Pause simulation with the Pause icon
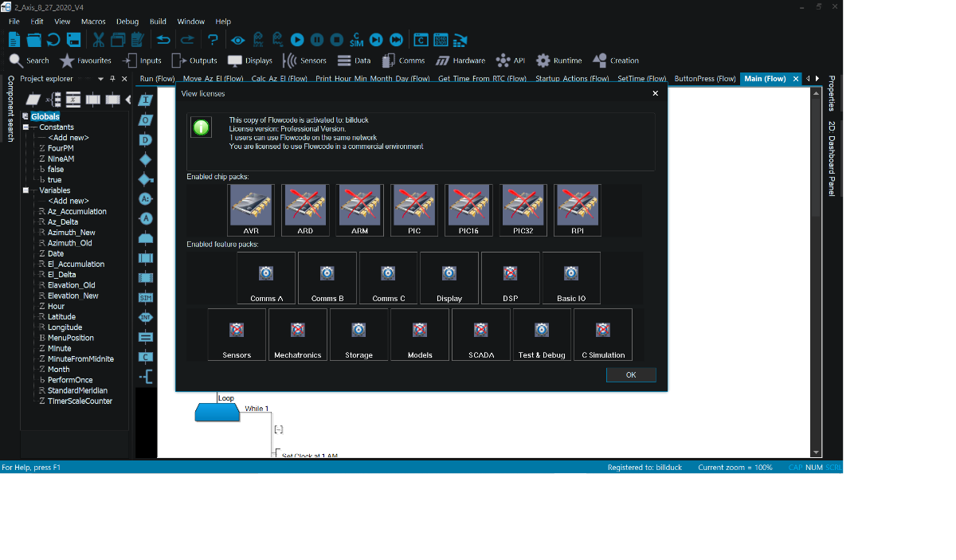Image resolution: width=956 pixels, height=560 pixels. pos(317,40)
